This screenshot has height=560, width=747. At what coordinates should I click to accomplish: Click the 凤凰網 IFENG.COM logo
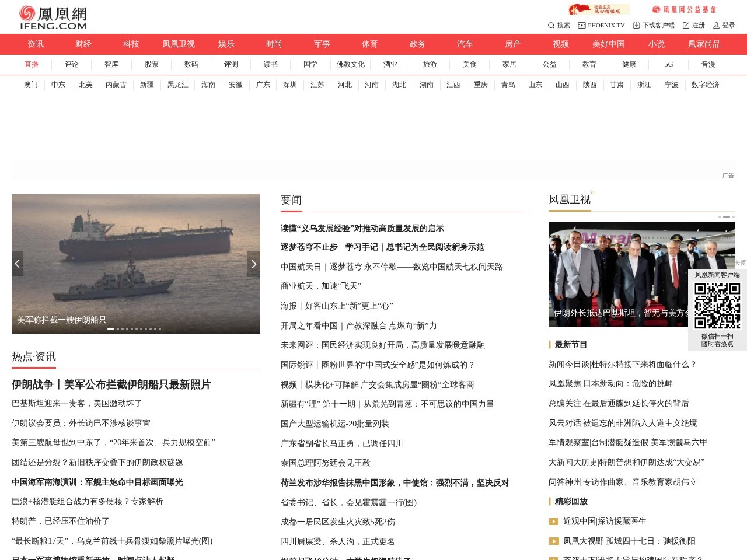coord(52,16)
